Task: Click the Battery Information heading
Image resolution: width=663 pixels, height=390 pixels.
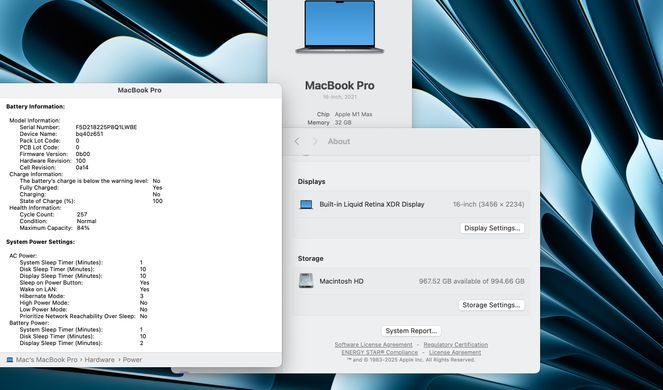Action: [36, 107]
